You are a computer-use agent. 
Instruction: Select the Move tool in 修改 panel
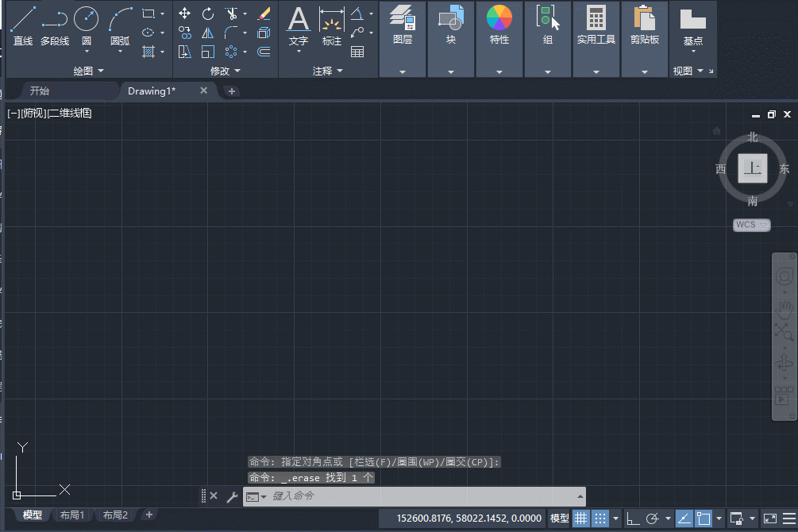185,13
